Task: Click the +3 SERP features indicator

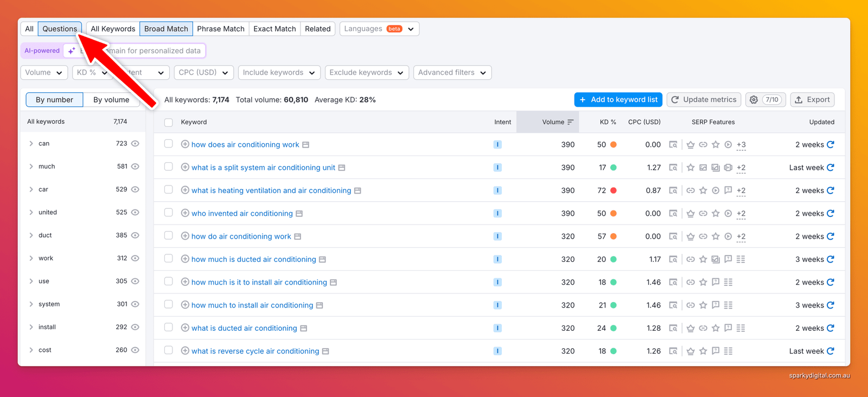Action: click(741, 145)
